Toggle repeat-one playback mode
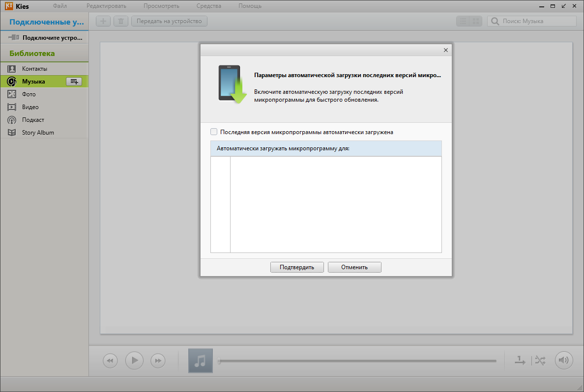Viewport: 584px width, 392px height. 520,361
